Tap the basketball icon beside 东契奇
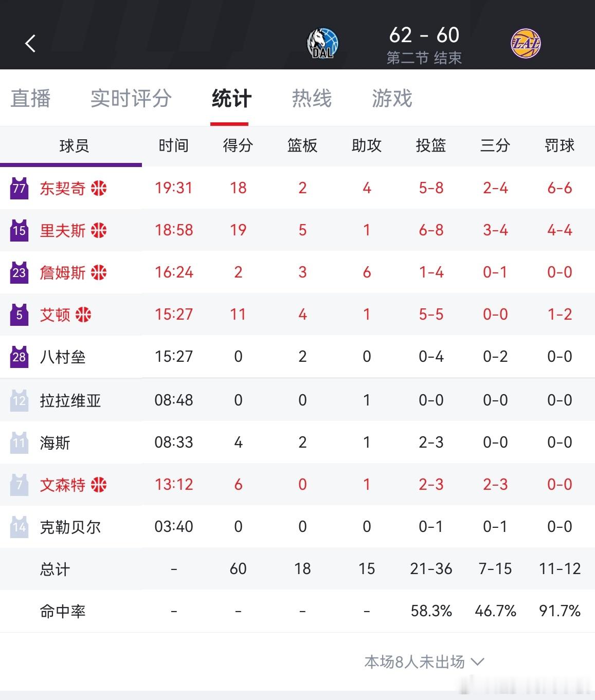This screenshot has height=700, width=595. point(99,188)
